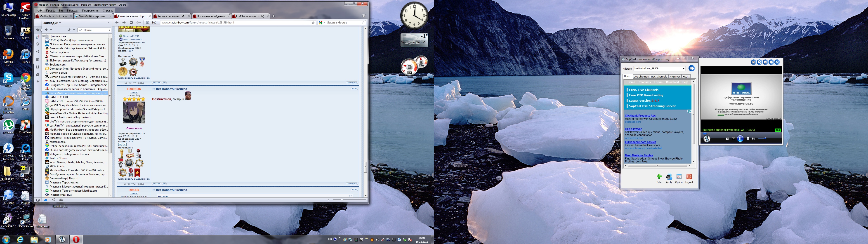The image size is (868, 244).
Task: Open the Инструменты menu in Opera
Action: pos(90,11)
